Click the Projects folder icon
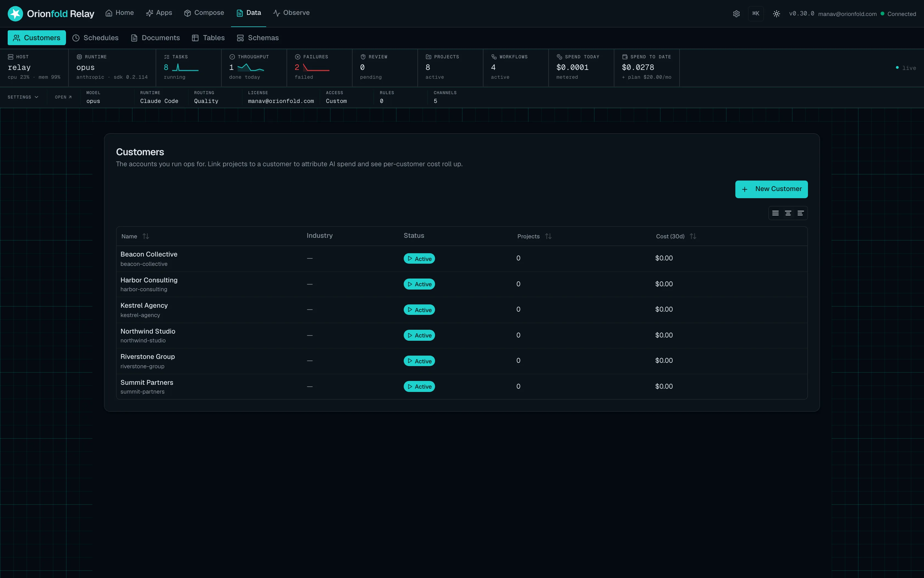The height and width of the screenshot is (578, 924). [428, 57]
